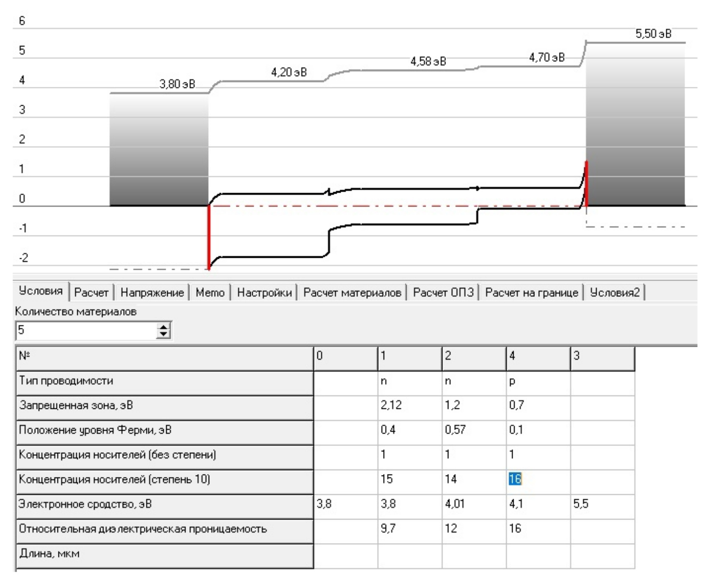Select electron affinity cell with 5,5
This screenshot has width=716, height=588.
[x=602, y=504]
